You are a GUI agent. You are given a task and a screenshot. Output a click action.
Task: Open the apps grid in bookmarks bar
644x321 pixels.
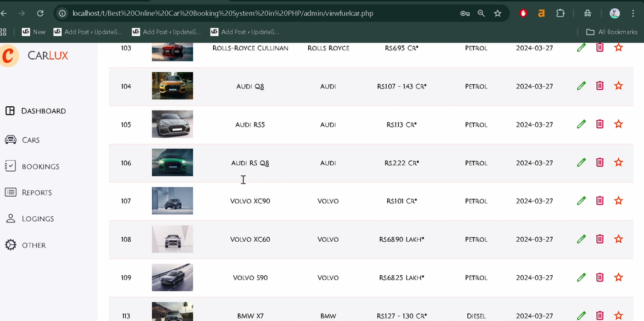click(x=3, y=32)
